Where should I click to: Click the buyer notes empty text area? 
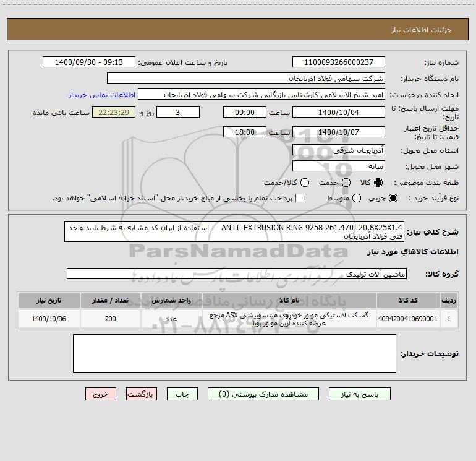(234, 353)
